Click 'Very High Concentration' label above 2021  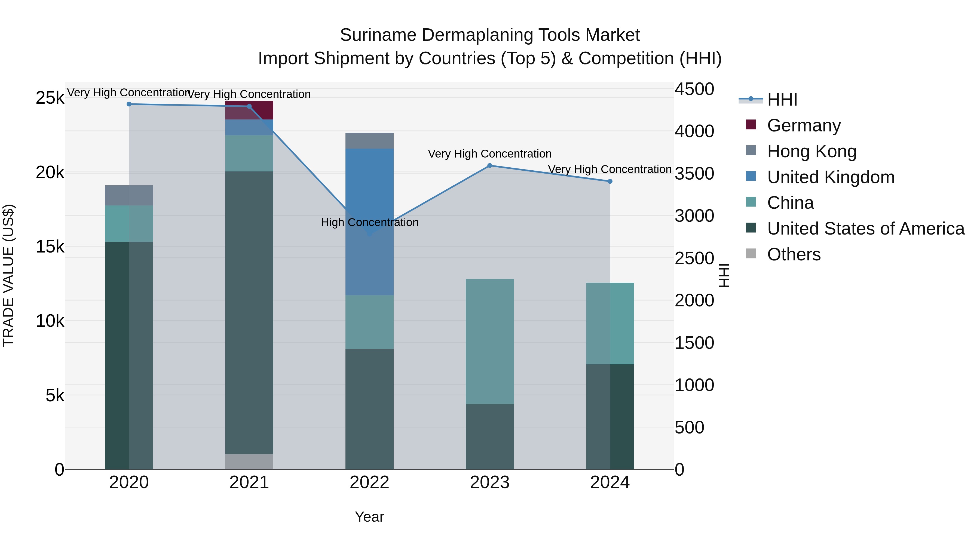coord(249,94)
